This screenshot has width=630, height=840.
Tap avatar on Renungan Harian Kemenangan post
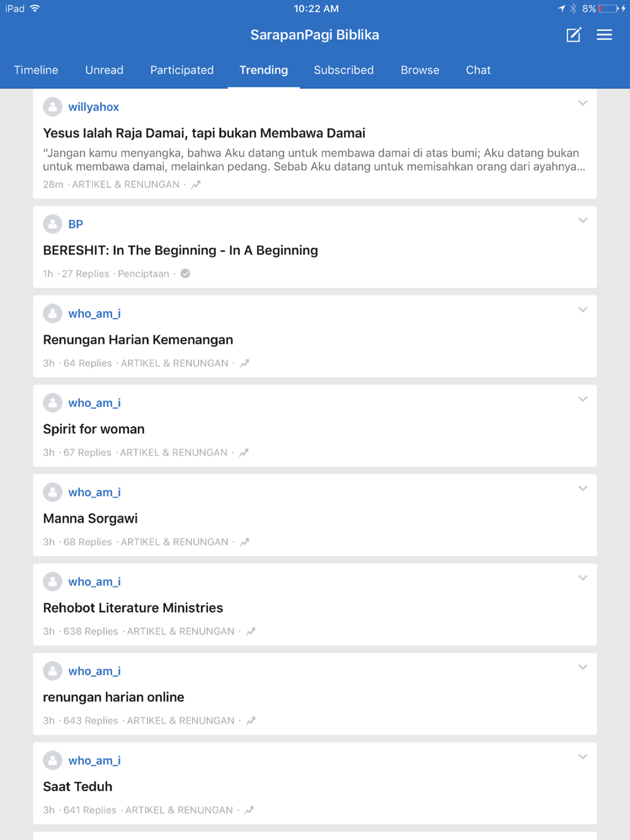(53, 314)
